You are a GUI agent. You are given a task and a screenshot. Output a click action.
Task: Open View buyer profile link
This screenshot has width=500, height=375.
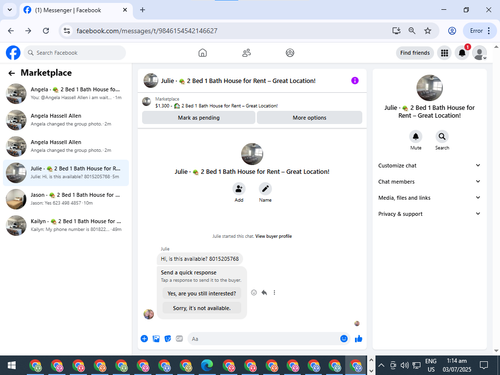tap(273, 236)
